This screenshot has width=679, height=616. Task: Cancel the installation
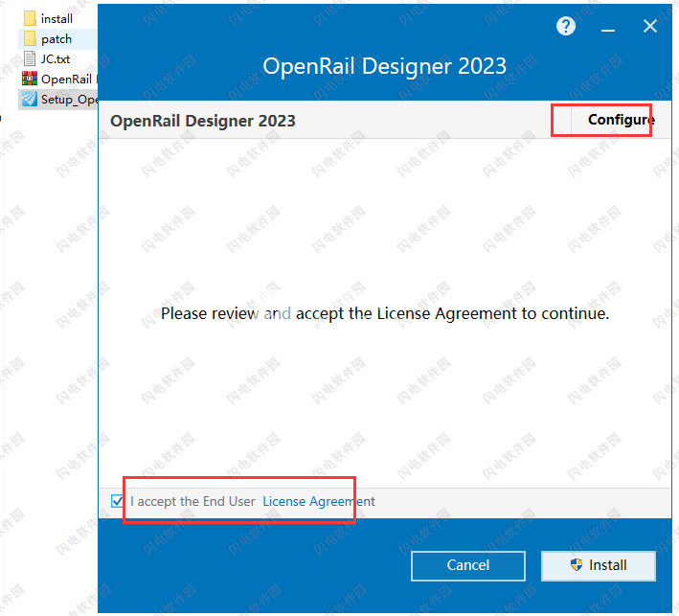click(x=468, y=565)
